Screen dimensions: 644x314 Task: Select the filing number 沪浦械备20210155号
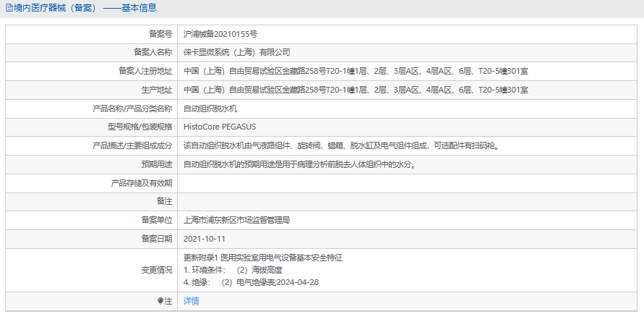pyautogui.click(x=220, y=34)
